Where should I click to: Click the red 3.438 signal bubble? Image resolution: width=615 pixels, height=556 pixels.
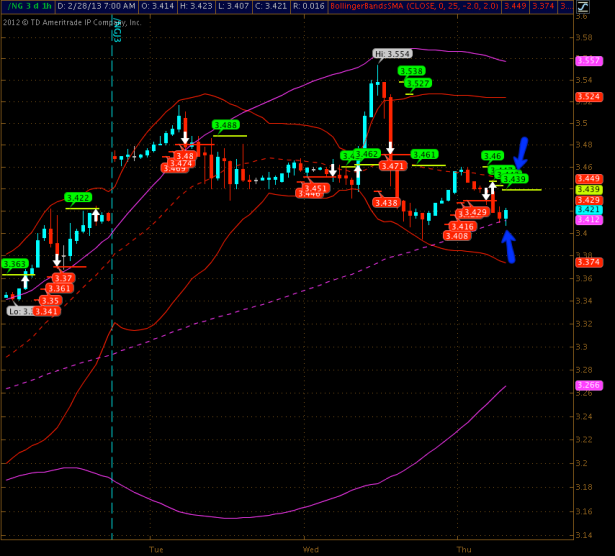point(385,203)
